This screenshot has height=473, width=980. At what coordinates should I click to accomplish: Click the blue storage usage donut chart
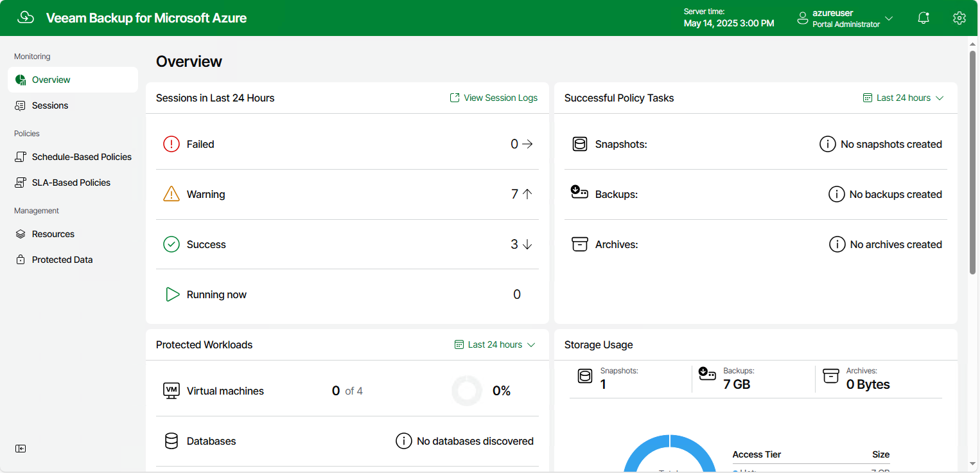[x=670, y=454]
